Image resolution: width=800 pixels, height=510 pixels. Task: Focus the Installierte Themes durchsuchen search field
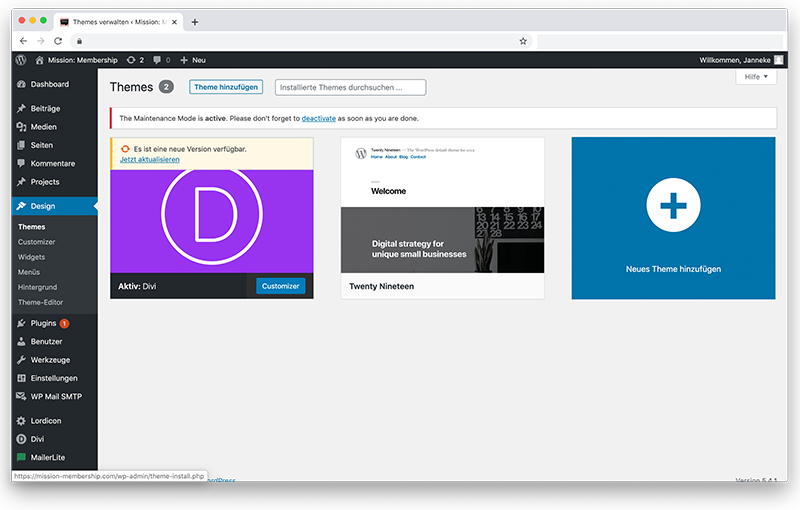(x=351, y=87)
